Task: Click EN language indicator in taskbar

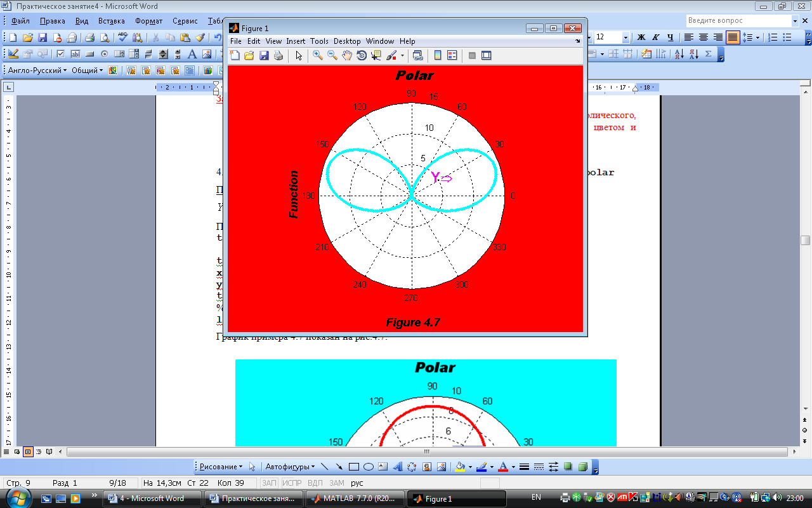Action: coord(536,497)
